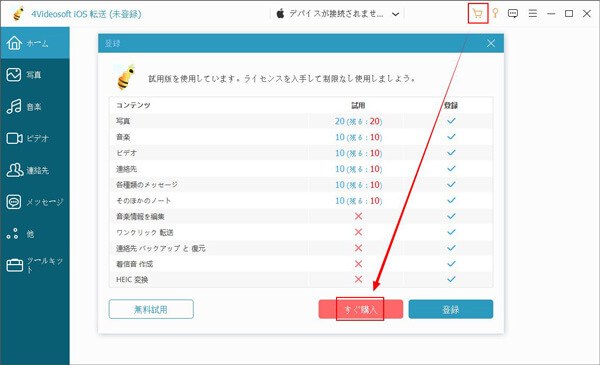Select the ワンクリック 転送 row label
Image resolution: width=600 pixels, height=365 pixels.
(145, 232)
